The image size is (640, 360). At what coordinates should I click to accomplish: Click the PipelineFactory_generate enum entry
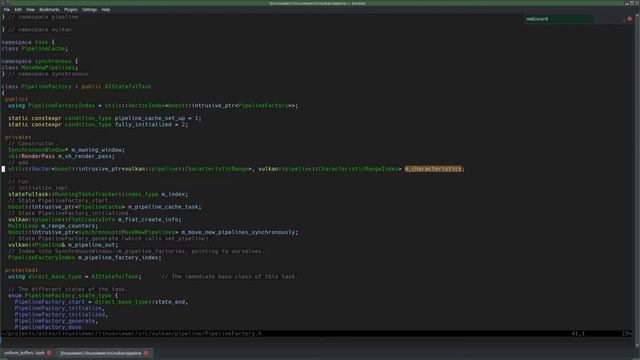[56, 321]
